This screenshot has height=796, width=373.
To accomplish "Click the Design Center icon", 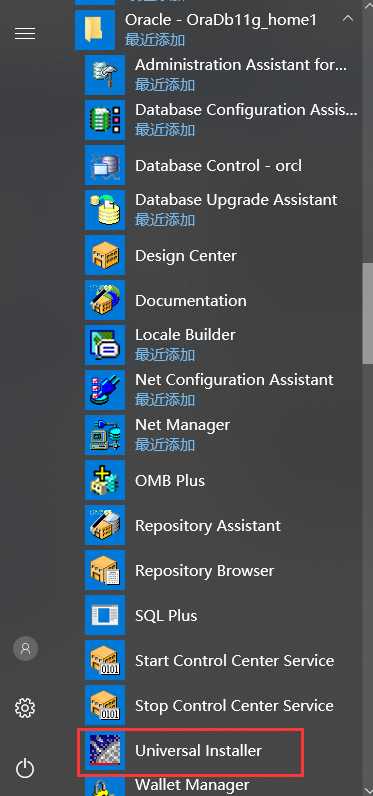I will [105, 255].
